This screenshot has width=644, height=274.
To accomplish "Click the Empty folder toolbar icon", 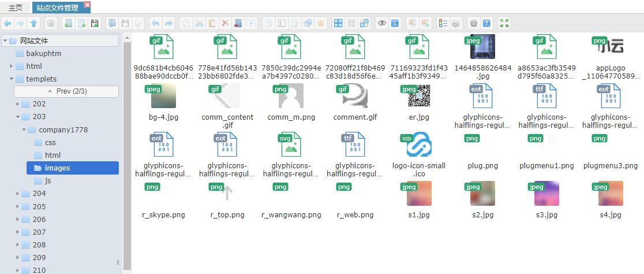I will [238, 24].
